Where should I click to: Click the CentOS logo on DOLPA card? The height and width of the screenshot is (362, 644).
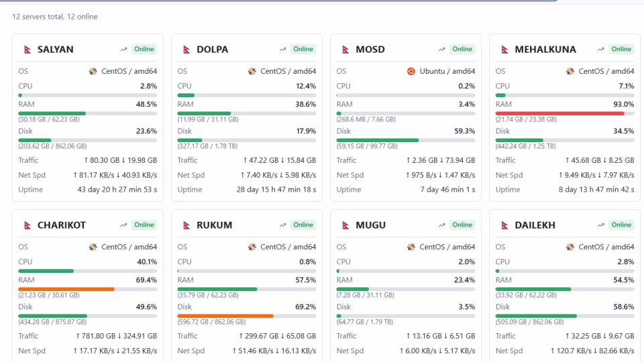coord(252,72)
